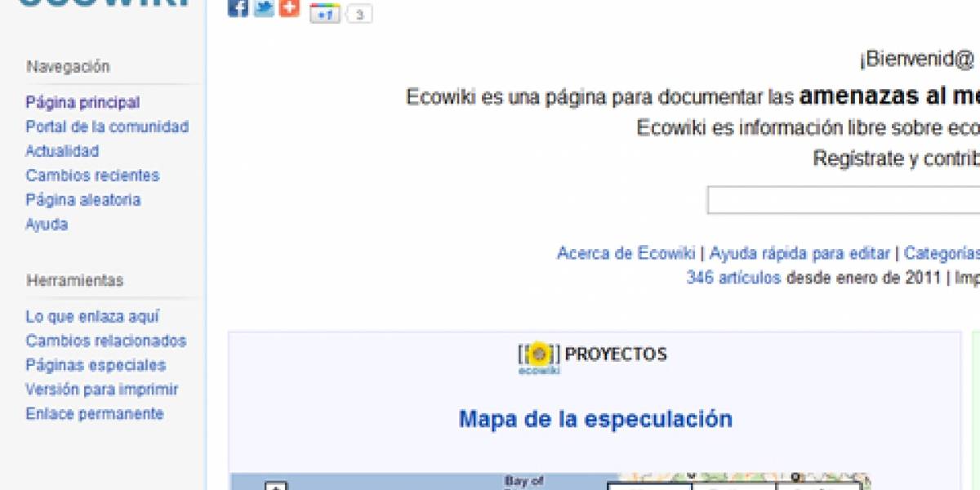
Task: Click the Herramientas sidebar heading
Action: [x=75, y=280]
